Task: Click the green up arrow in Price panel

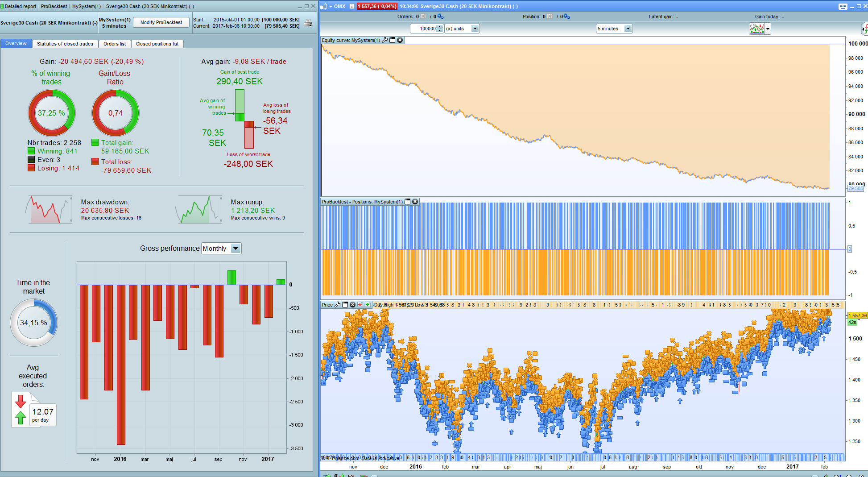Action: click(368, 305)
